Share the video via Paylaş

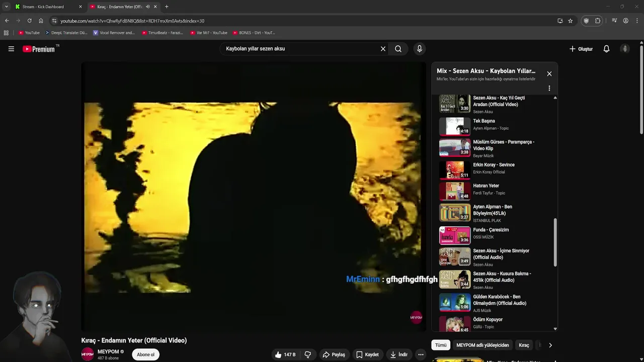pyautogui.click(x=334, y=354)
